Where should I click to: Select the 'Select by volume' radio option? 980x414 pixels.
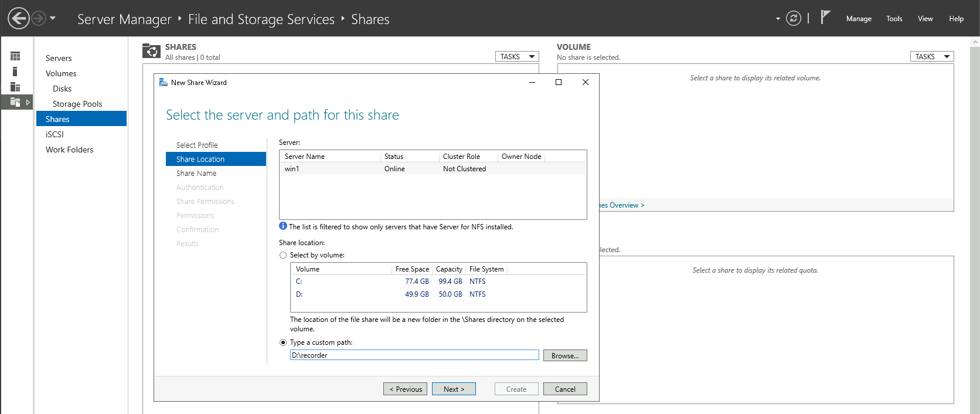coord(283,255)
